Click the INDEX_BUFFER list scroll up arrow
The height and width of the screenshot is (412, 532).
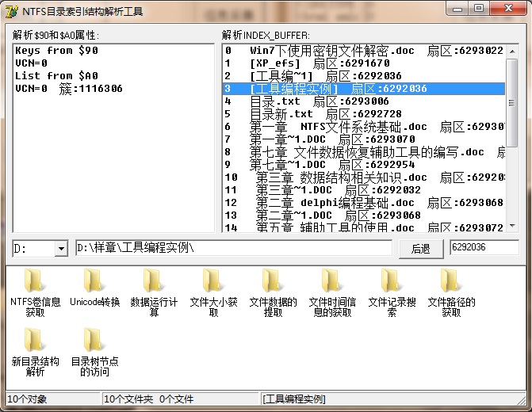[512, 51]
